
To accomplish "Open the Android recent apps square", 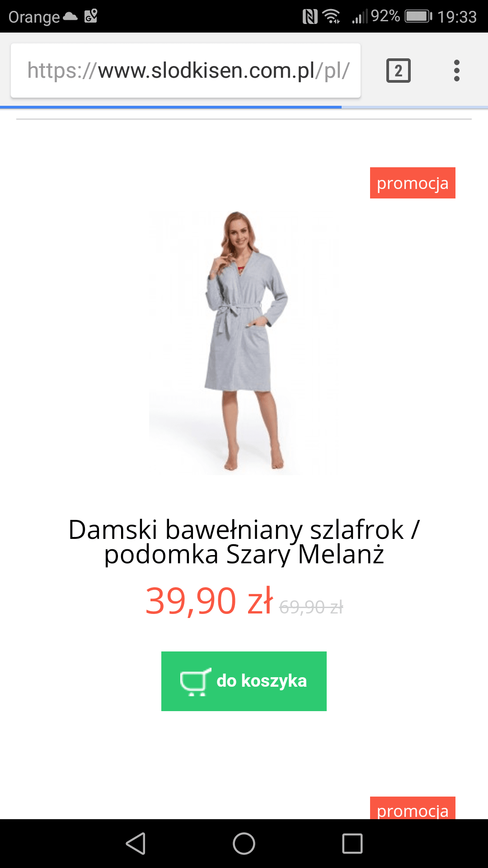I will point(352,844).
